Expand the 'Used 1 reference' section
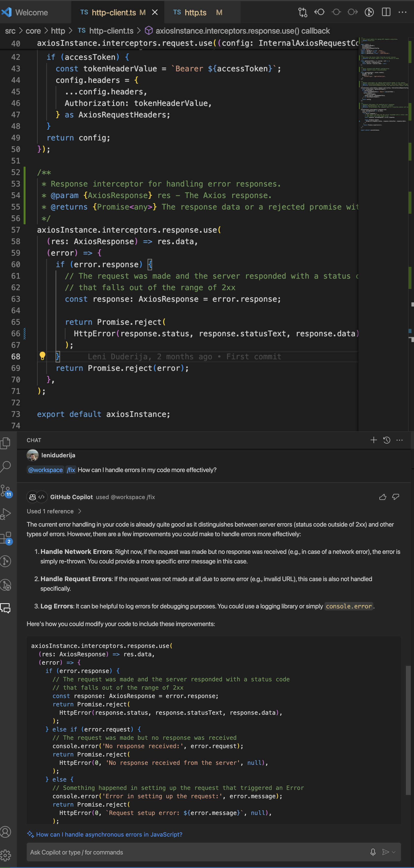 [x=54, y=511]
